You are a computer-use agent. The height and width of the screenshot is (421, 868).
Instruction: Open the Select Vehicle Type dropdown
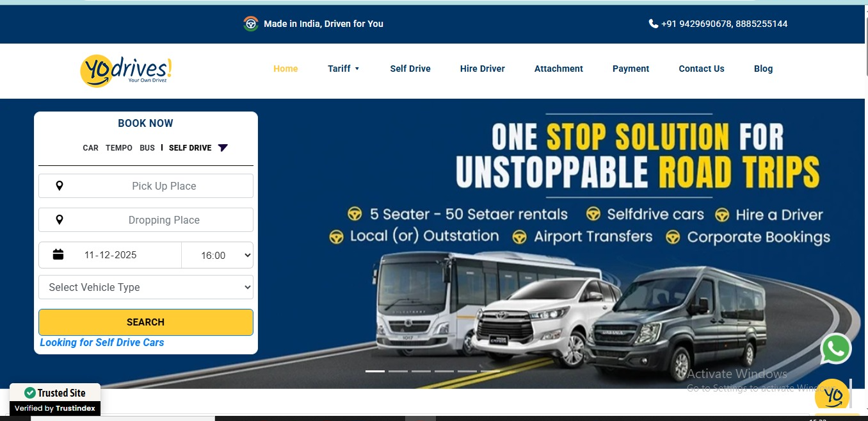click(x=146, y=287)
